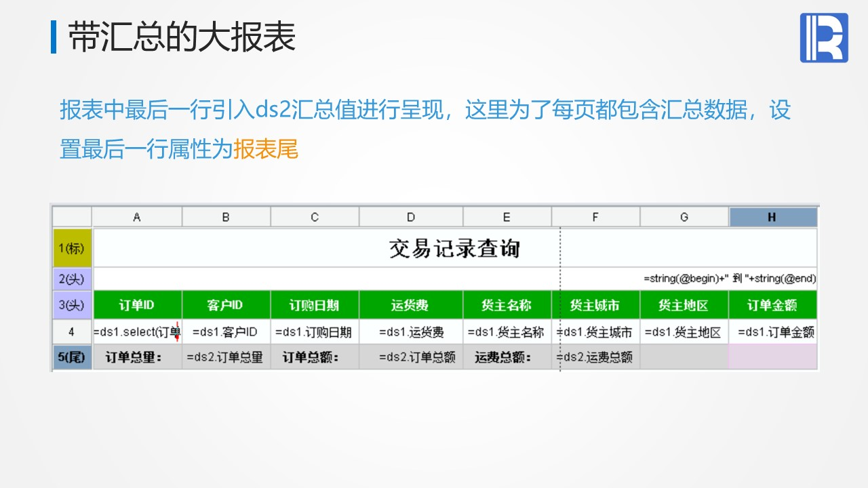This screenshot has width=868, height=488.
Task: Click the blue R logo icon
Action: click(824, 38)
